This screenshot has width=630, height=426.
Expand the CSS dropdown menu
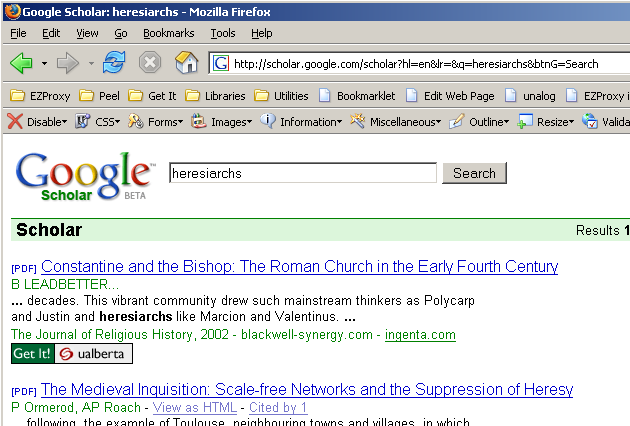(100, 122)
